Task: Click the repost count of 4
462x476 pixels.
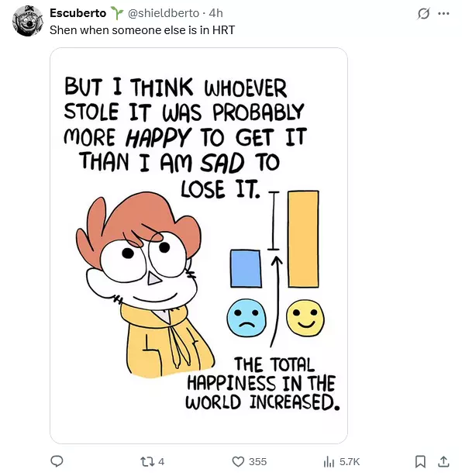Action: [161, 462]
